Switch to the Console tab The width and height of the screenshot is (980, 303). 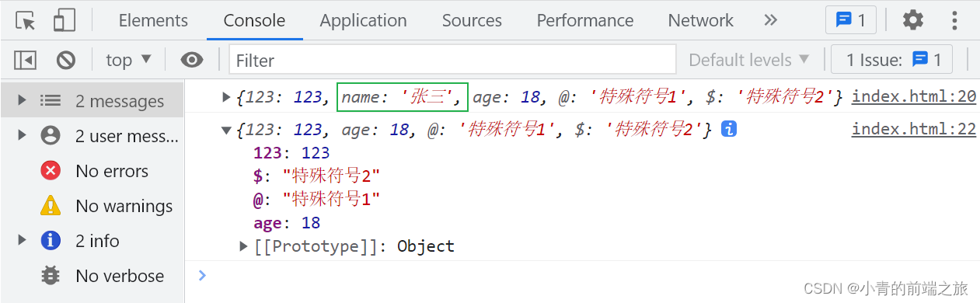[254, 20]
